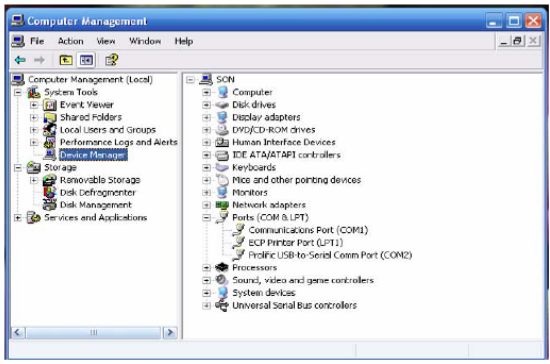Screen dimensions: 550x364
Task: Expand the Removable Storage node
Action: [34, 180]
